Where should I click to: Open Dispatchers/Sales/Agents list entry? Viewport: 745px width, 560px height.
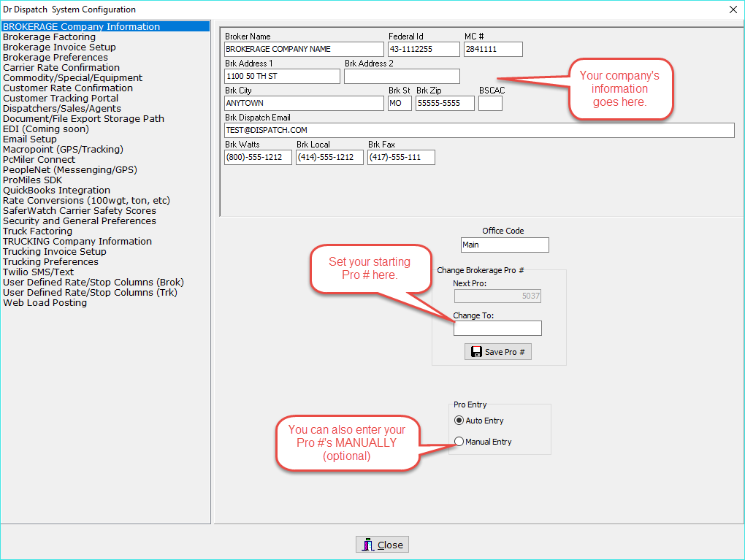62,108
